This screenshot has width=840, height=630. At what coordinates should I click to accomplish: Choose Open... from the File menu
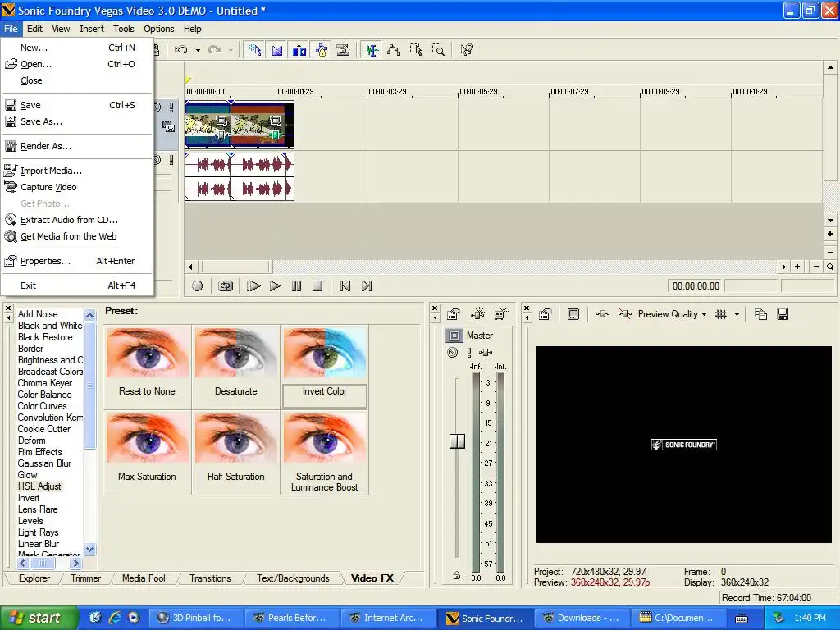(77, 64)
